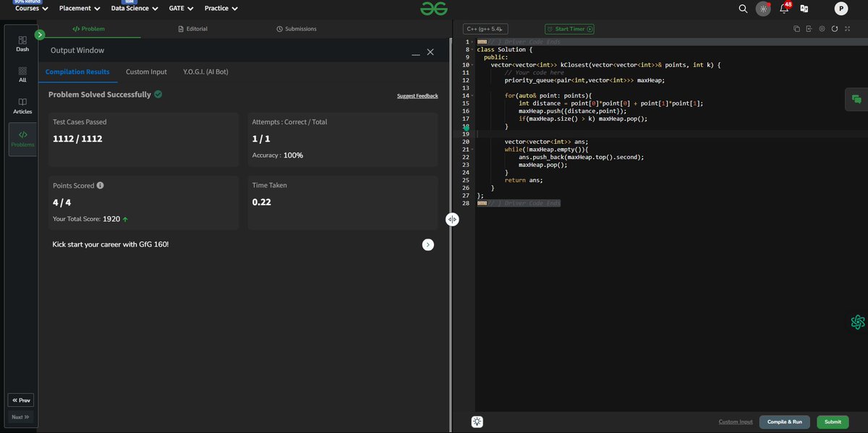Open Problems in left sidebar
This screenshot has height=433, width=868.
coord(22,140)
